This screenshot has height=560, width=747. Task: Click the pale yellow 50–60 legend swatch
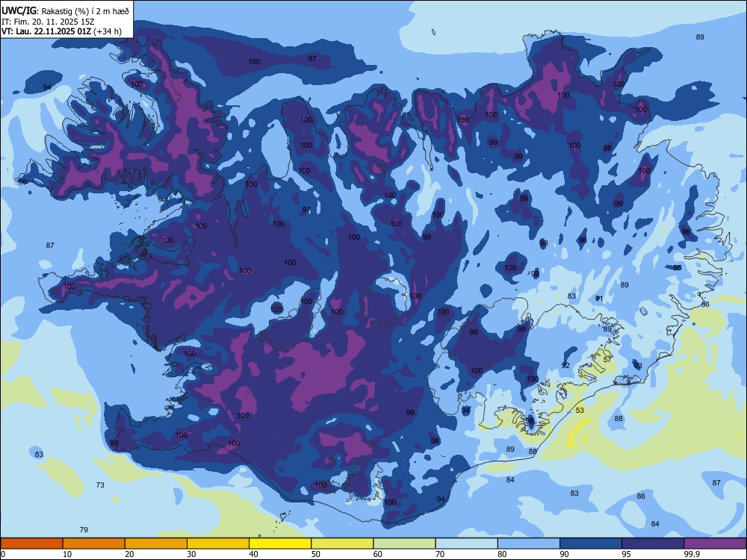(342, 544)
